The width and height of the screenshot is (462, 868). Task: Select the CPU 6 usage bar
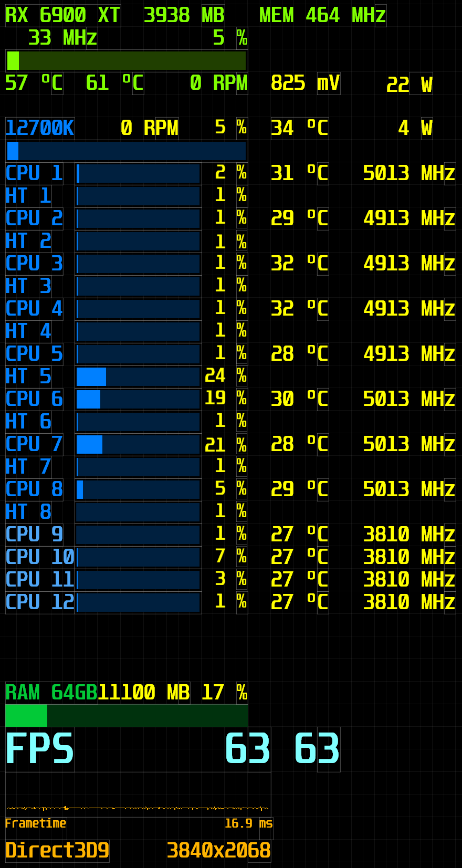138,399
